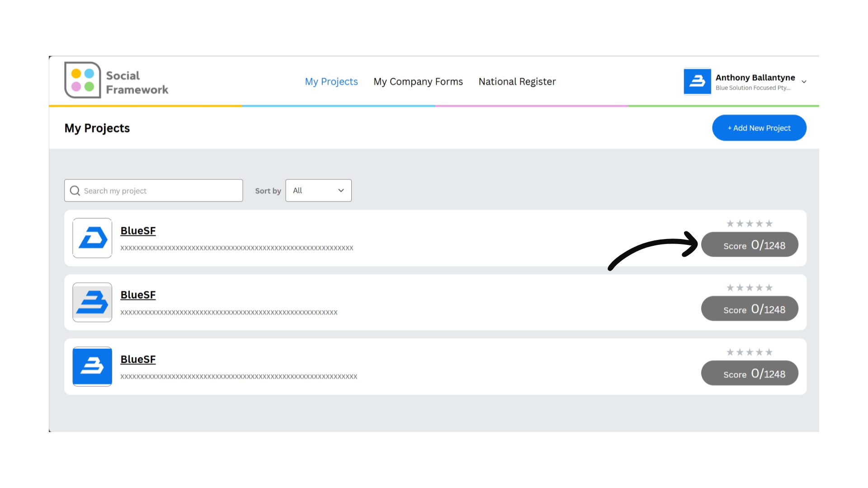Click the second project's Score 0/1248 button

[x=750, y=309]
